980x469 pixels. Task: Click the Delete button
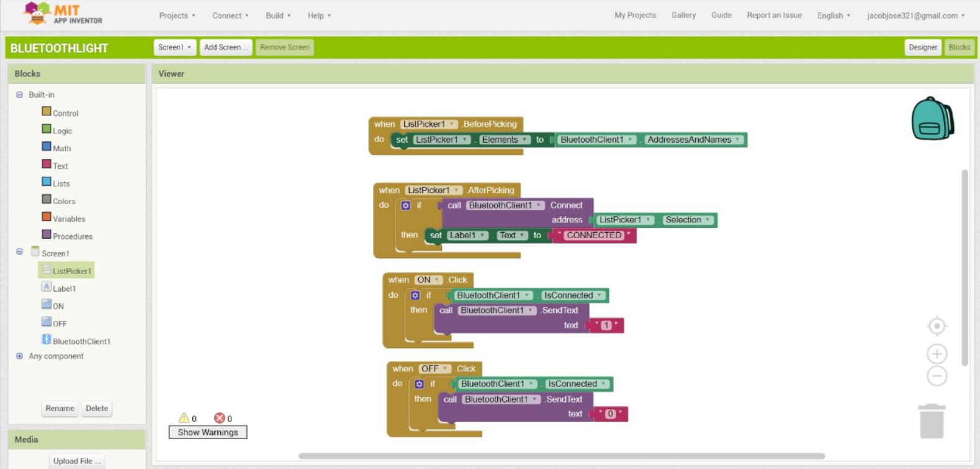pyautogui.click(x=97, y=408)
